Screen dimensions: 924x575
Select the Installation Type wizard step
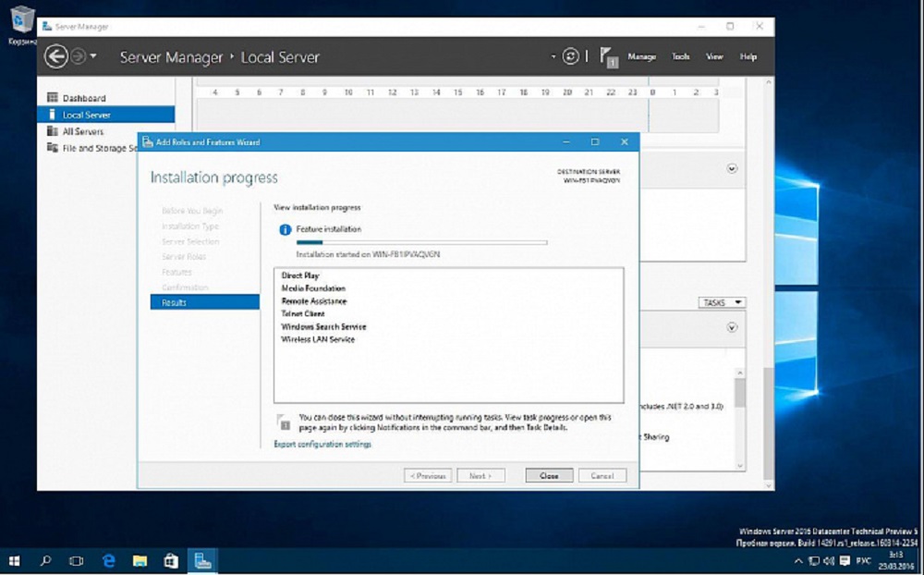click(190, 226)
